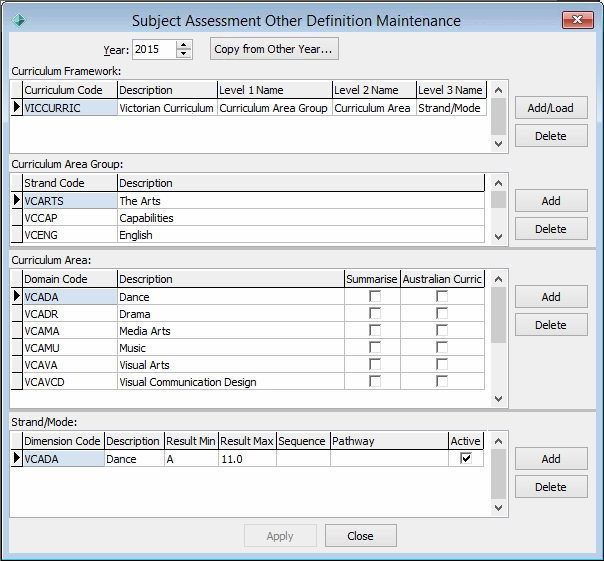Viewport: 604px width, 561px height.
Task: Select the VCAMU domain code row
Action: pyautogui.click(x=70, y=348)
